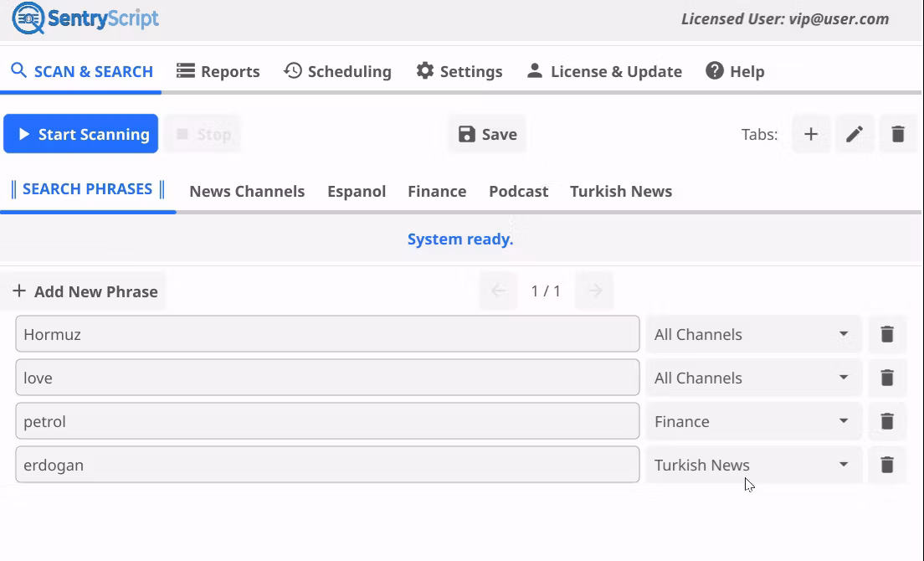Screen dimensions: 924x561
Task: Go to previous page arrow
Action: pyautogui.click(x=499, y=291)
